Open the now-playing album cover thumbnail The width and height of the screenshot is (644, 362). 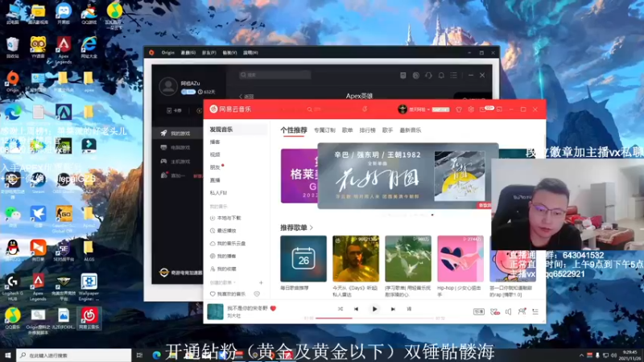[x=215, y=311]
